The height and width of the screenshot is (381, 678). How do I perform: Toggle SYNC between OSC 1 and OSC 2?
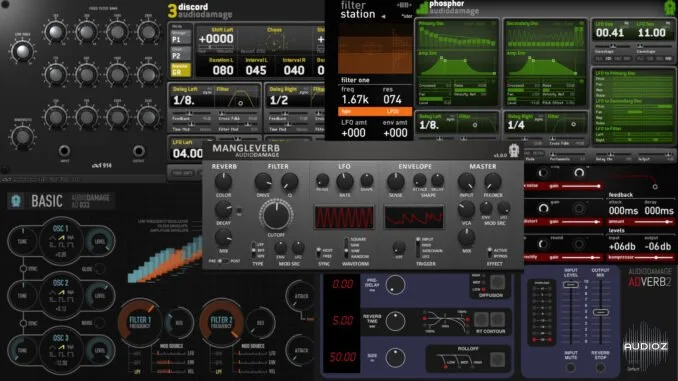coord(23,269)
